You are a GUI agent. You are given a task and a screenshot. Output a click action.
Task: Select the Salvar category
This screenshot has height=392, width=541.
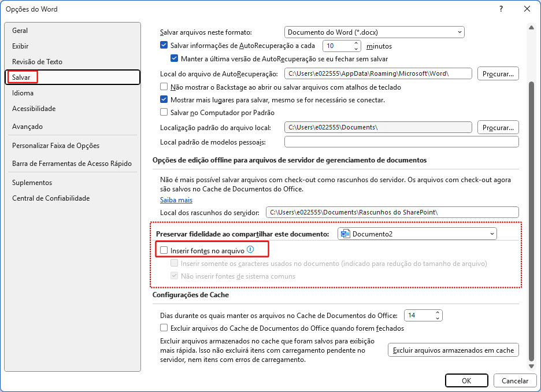pyautogui.click(x=72, y=77)
